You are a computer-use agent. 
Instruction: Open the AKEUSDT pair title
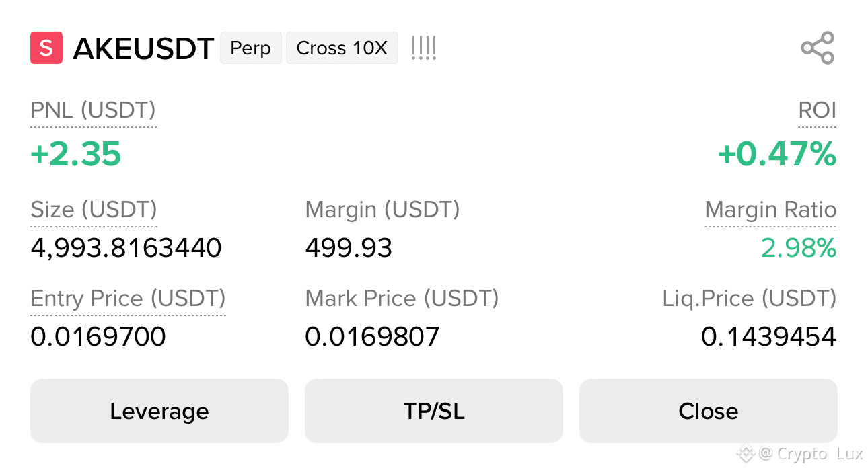click(143, 48)
